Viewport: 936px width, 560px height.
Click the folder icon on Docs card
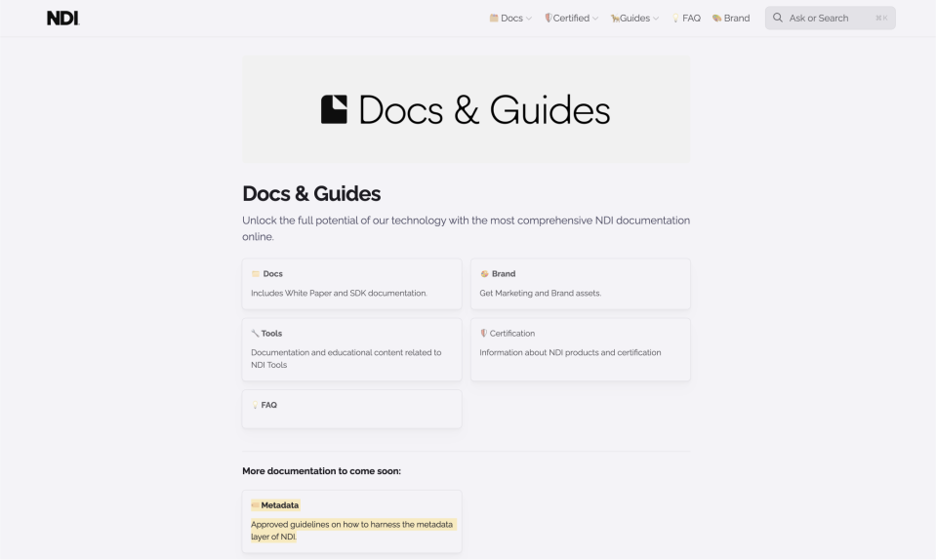pyautogui.click(x=256, y=274)
